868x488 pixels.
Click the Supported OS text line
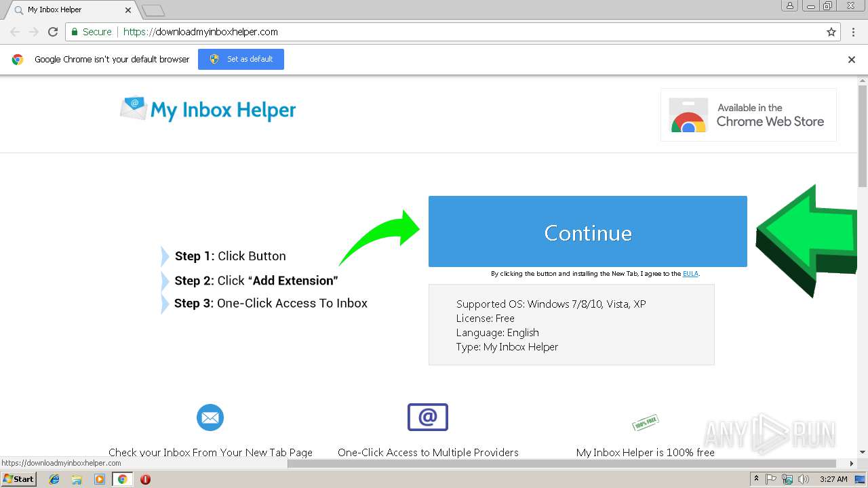[551, 304]
